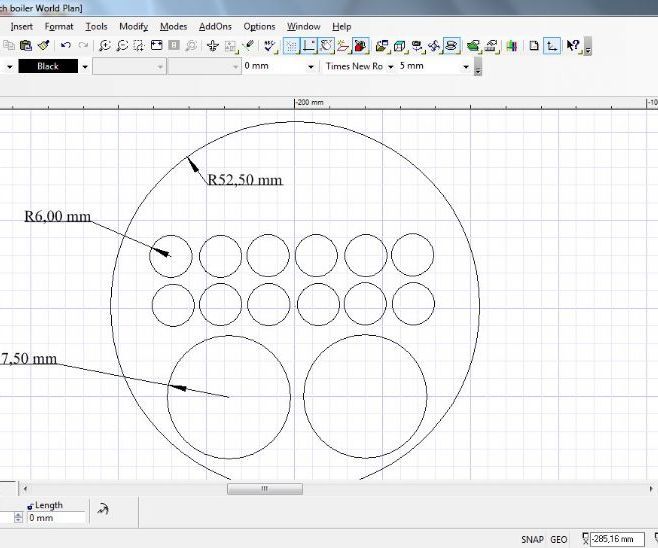
Task: Undo the last action
Action: [65, 45]
